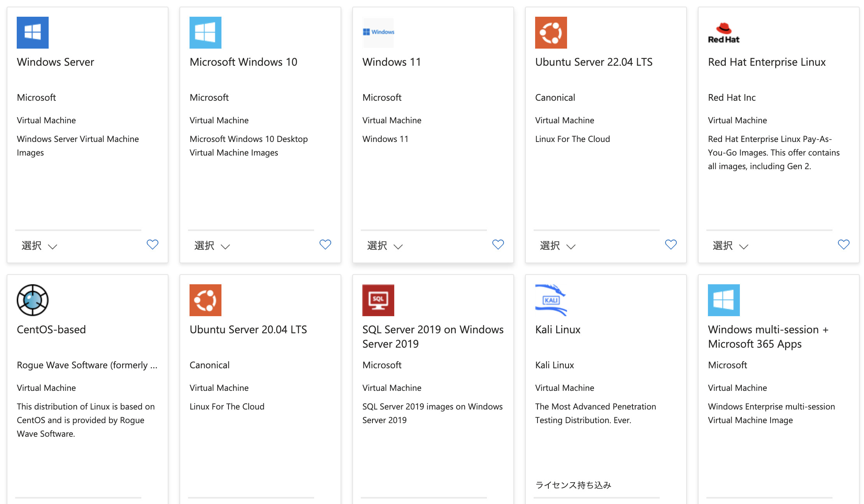The width and height of the screenshot is (864, 504).
Task: Favorite Windows 11 with the heart icon
Action: click(x=498, y=245)
